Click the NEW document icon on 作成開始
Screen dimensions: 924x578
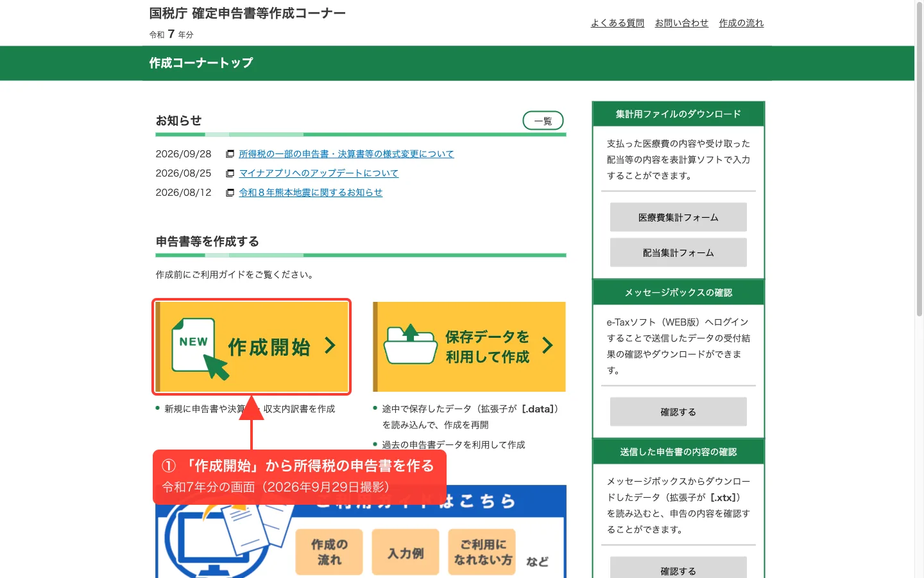[x=200, y=349]
